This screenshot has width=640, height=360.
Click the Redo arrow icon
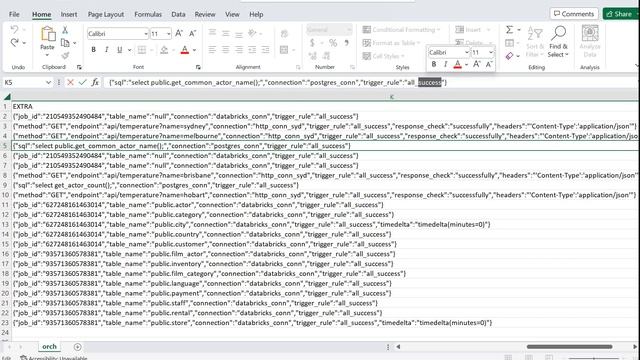[x=14, y=42]
